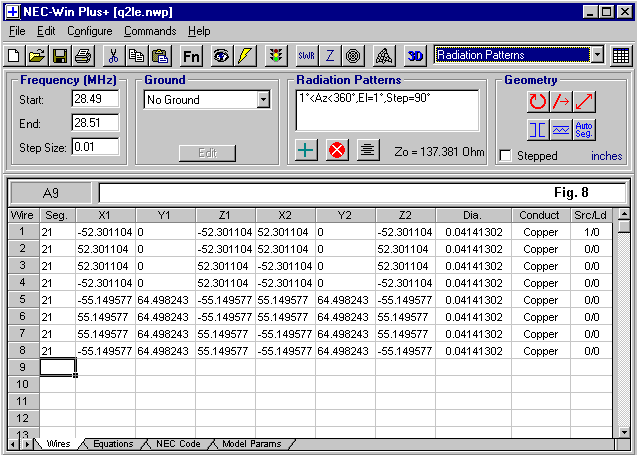Open the Commands menu
Viewport: 637px width, 455px height.
pos(149,31)
